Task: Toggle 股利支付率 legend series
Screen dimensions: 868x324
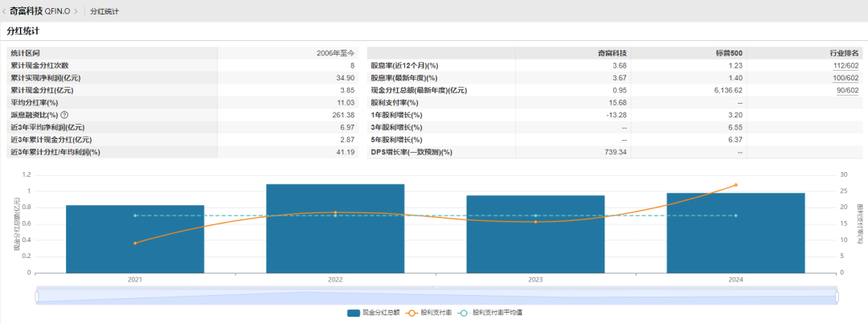Action: [428, 313]
